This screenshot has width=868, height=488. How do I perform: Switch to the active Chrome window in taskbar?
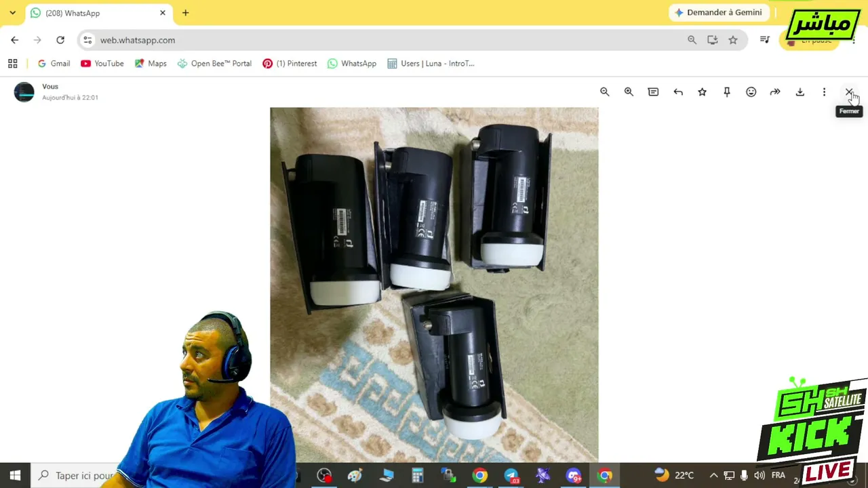605,476
